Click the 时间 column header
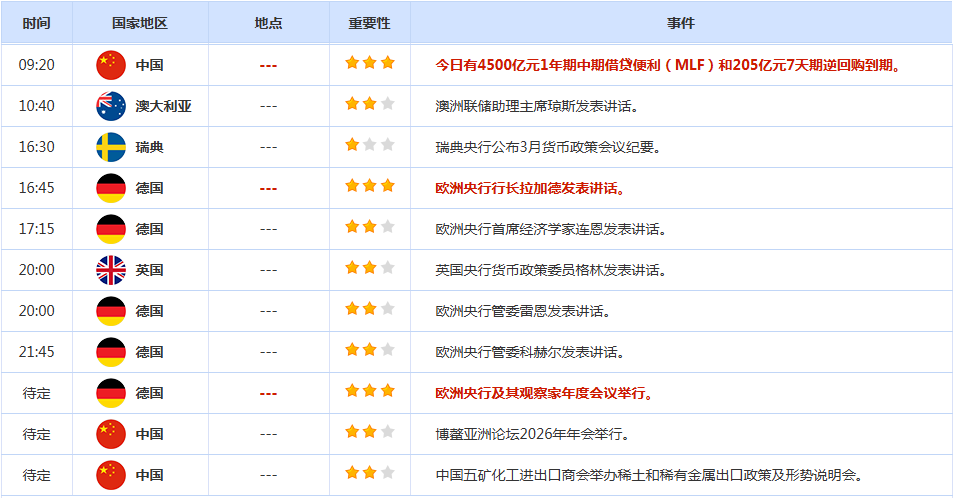This screenshot has height=498, width=953. (36, 23)
